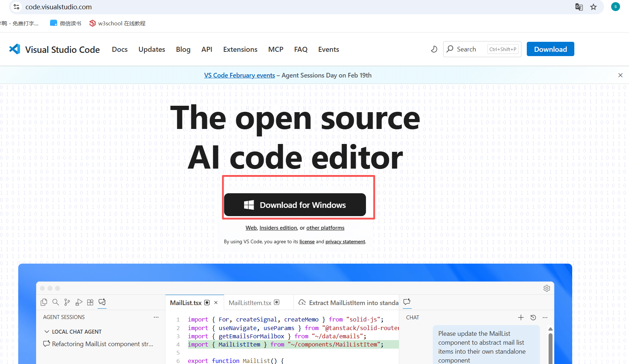Open Extract MailListItem into standalone tab
Screen dimensions: 629x364
tap(348, 303)
